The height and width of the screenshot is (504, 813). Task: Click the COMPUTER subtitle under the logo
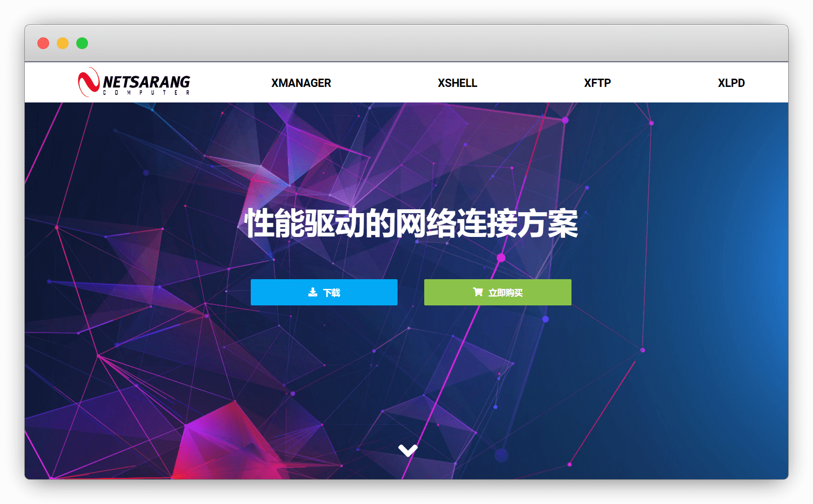tap(146, 93)
